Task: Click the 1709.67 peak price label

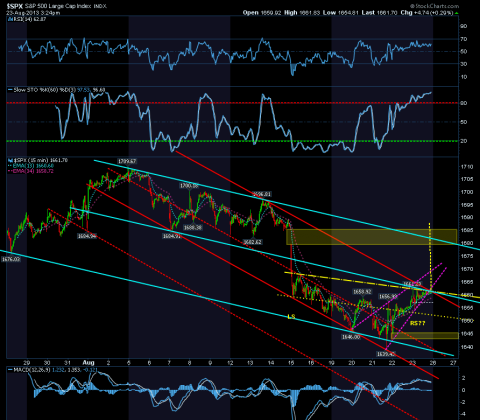Action: [127, 161]
